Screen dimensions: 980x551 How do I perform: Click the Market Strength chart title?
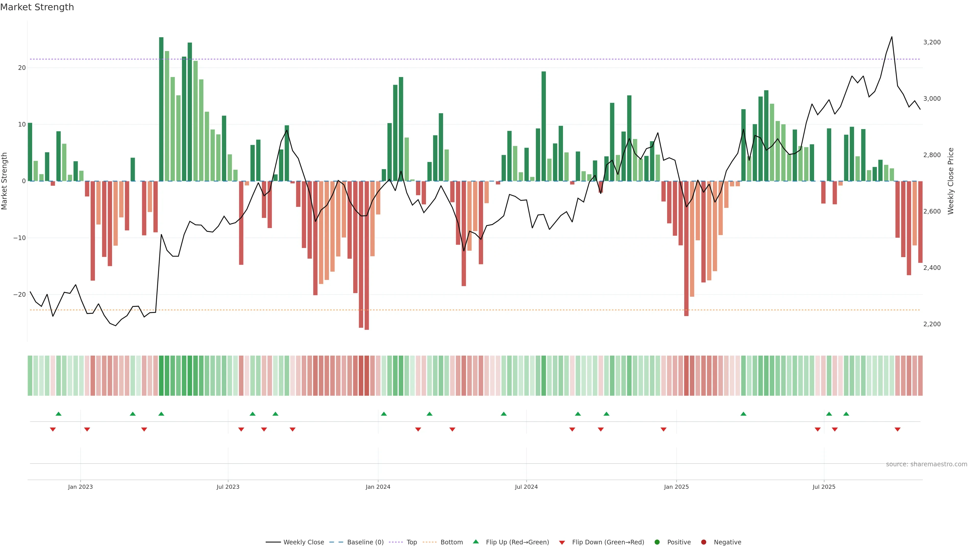point(37,7)
